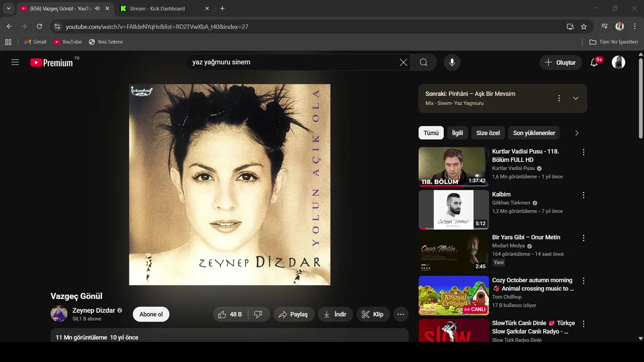Install app icon in address bar
644x362 pixels.
pyautogui.click(x=570, y=26)
